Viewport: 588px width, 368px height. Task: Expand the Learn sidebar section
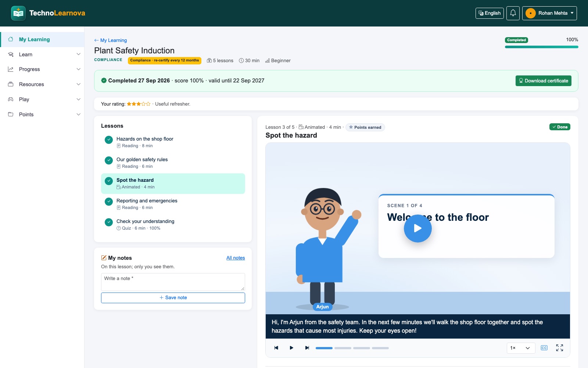tap(78, 54)
